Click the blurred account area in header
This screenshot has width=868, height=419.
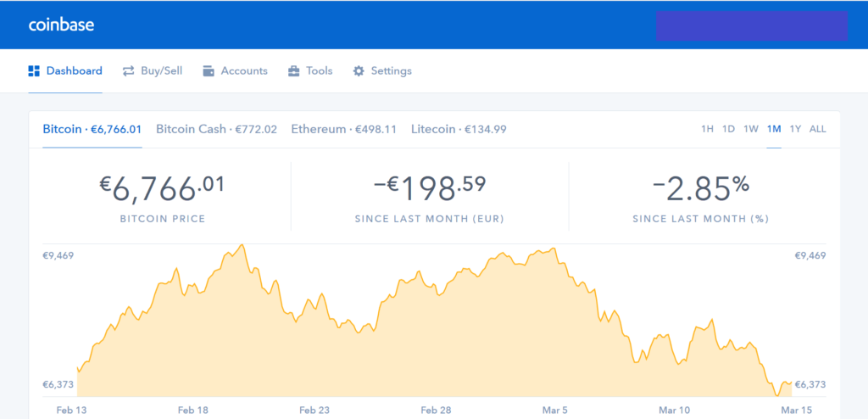[x=752, y=25]
